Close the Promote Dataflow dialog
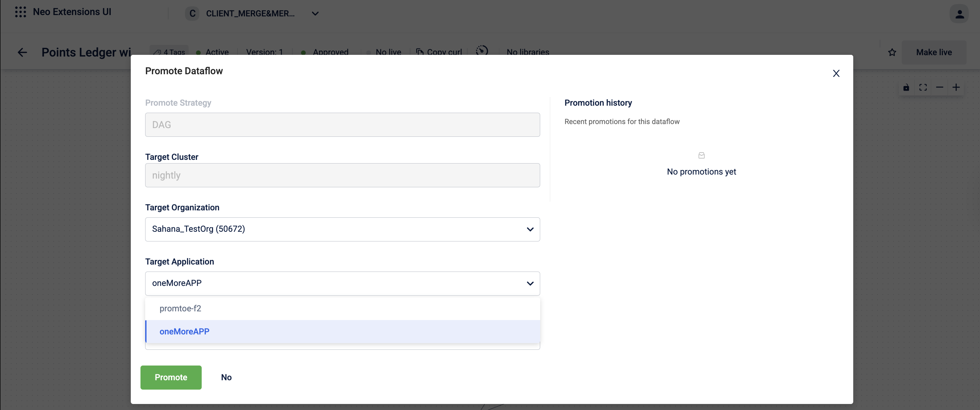The width and height of the screenshot is (980, 410). tap(836, 73)
